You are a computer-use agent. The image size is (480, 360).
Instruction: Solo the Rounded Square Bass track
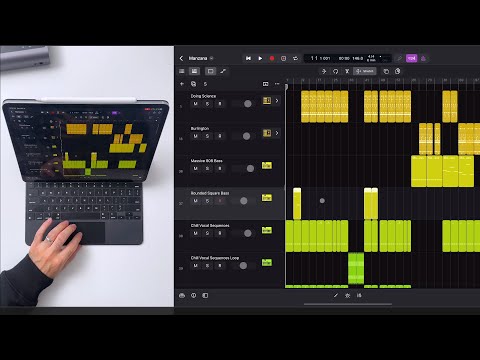click(207, 201)
